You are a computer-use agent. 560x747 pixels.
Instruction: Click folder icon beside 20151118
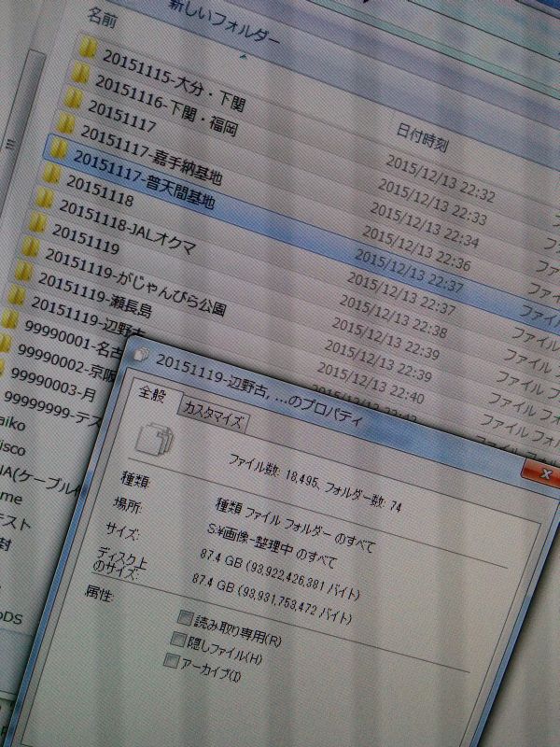click(52, 174)
